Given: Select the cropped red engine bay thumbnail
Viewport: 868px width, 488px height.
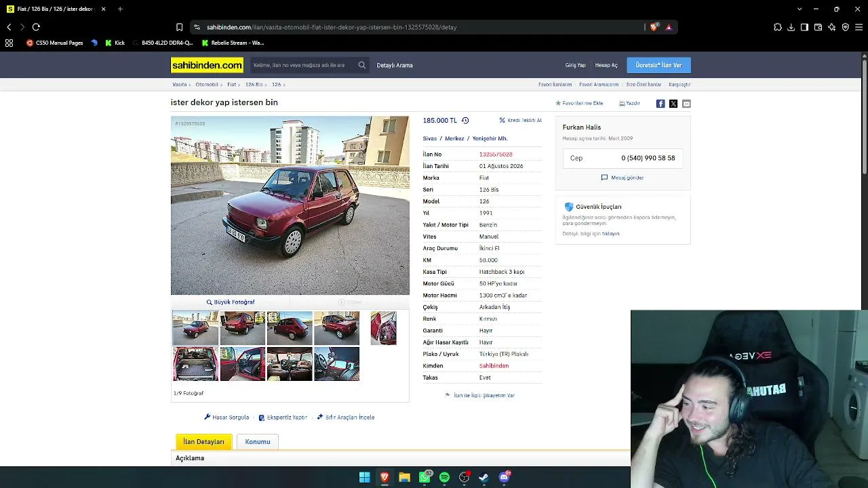Looking at the screenshot, I should [x=384, y=328].
